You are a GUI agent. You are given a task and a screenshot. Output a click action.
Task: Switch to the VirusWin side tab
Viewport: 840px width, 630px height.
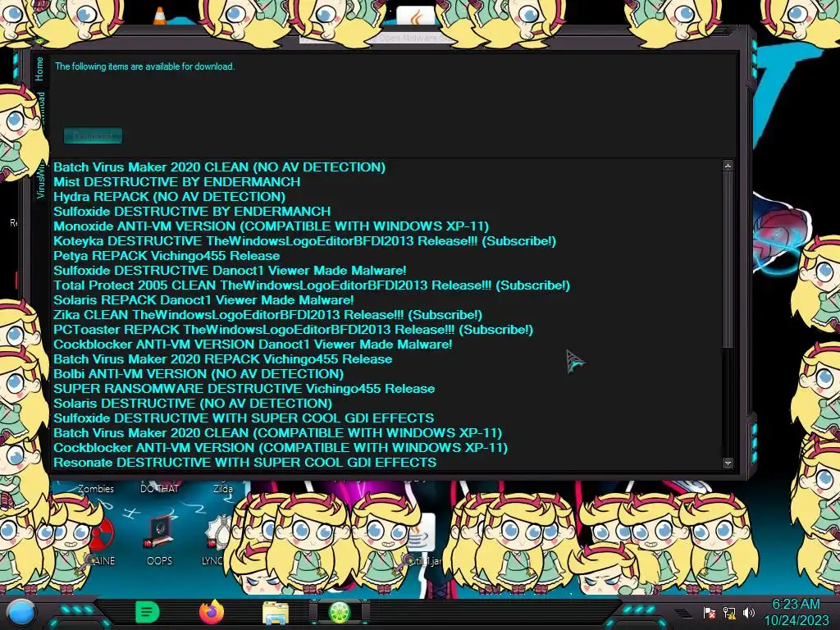(x=40, y=180)
